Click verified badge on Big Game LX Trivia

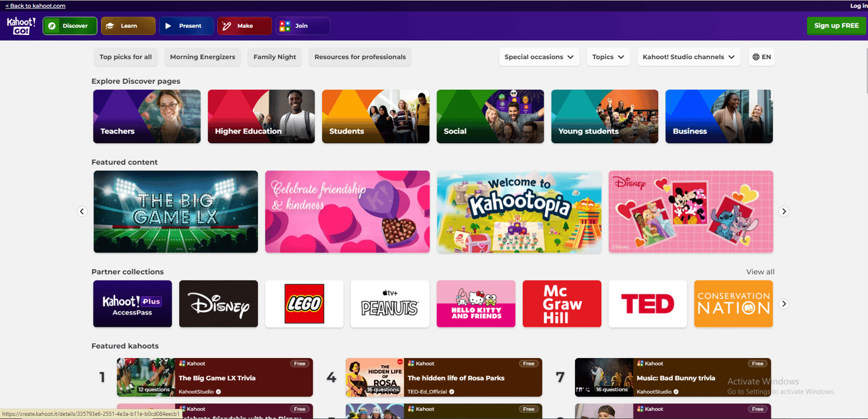(219, 392)
